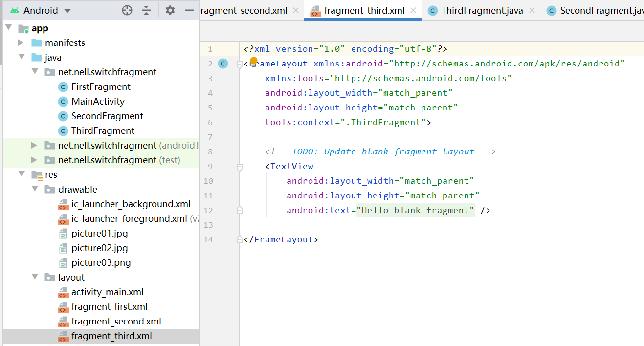Image resolution: width=644 pixels, height=346 pixels.
Task: Select picture02.jpg in drawable
Action: [99, 248]
